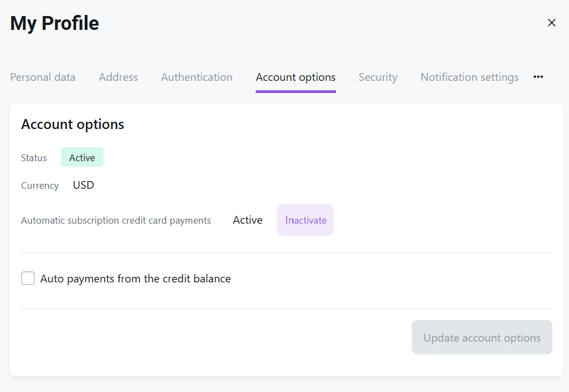Close the My Profile dialog
Screen dimensions: 569x392
coord(551,23)
